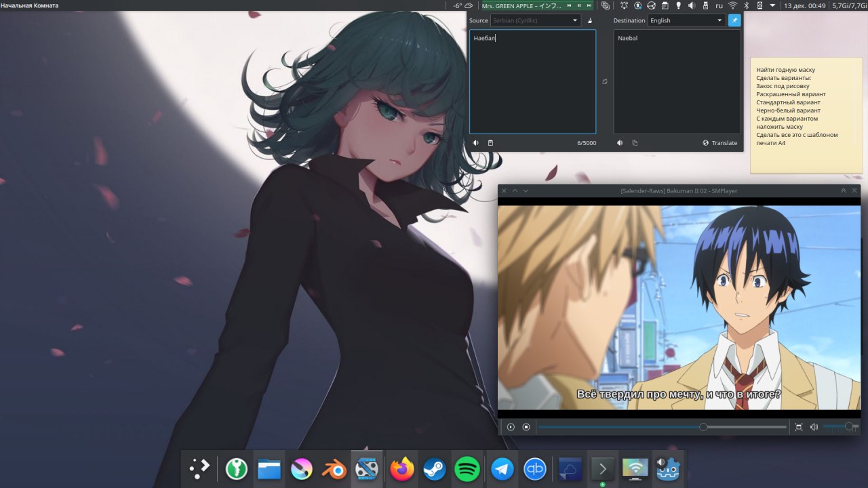Open the Wi-Fi network tray icon

point(732,5)
